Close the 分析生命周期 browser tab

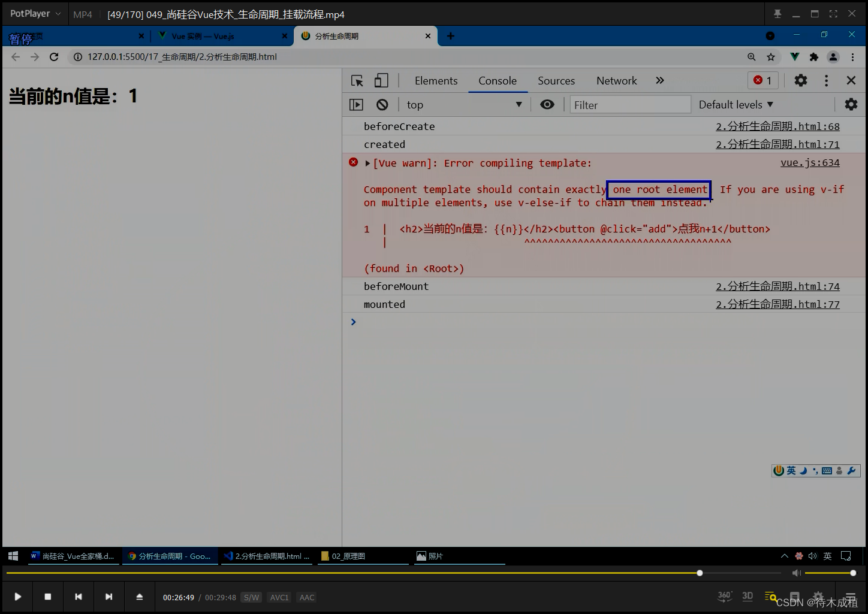tap(428, 36)
